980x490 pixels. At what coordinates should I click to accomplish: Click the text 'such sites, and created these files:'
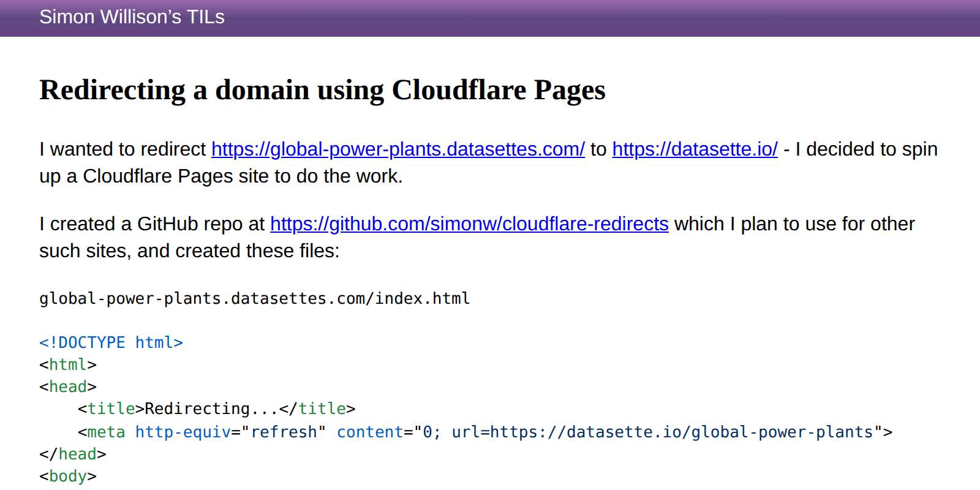pos(189,251)
